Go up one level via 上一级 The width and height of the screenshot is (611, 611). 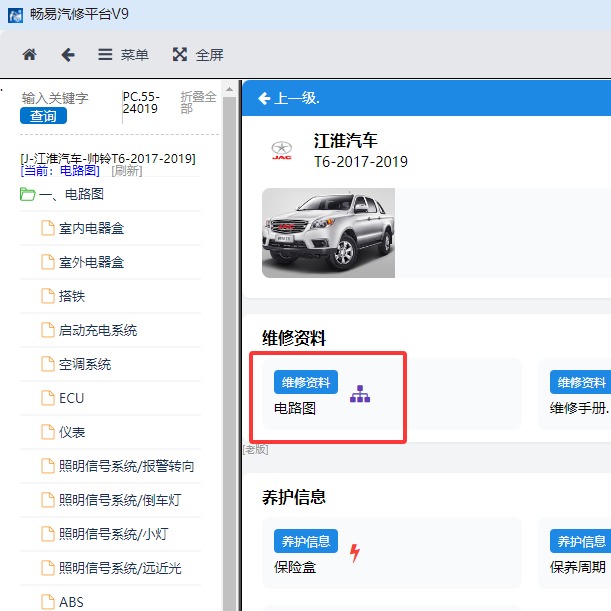coord(289,98)
